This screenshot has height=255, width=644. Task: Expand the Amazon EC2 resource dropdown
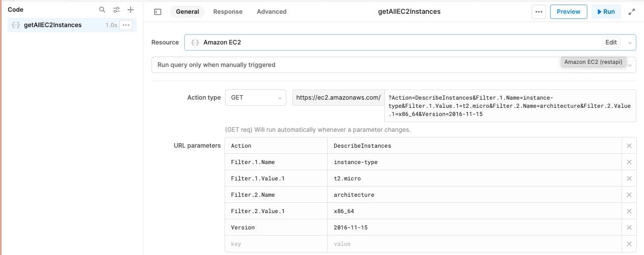(629, 43)
